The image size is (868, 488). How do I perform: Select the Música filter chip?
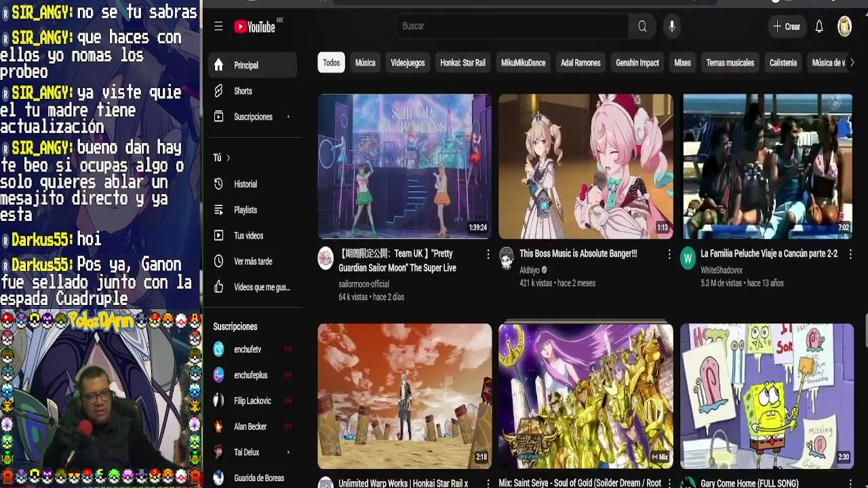click(x=365, y=62)
